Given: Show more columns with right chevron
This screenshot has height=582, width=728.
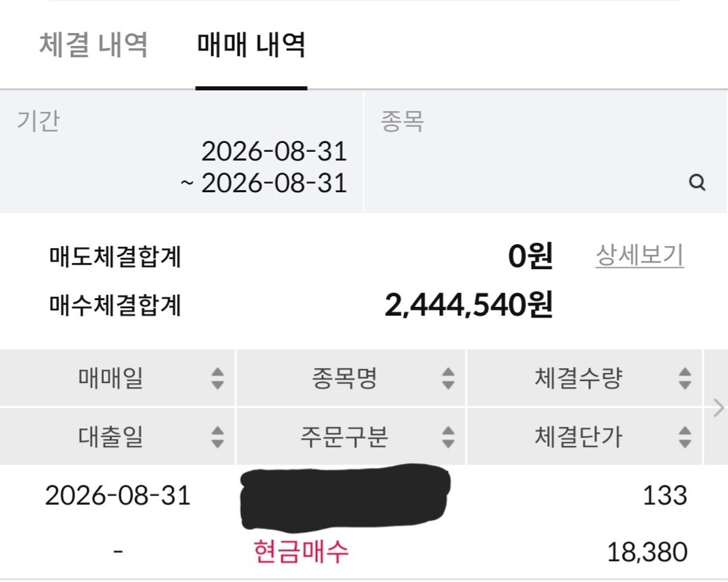Looking at the screenshot, I should (x=719, y=408).
